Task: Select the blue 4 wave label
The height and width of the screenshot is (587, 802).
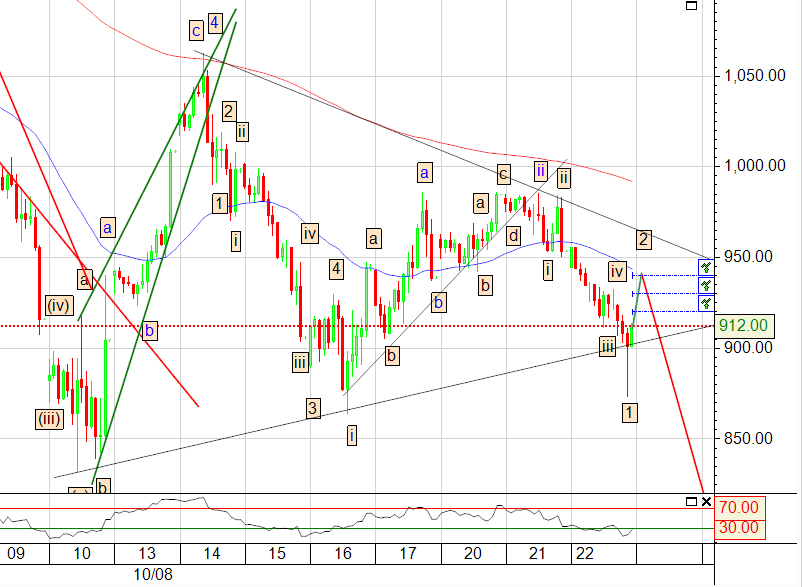Action: point(214,22)
